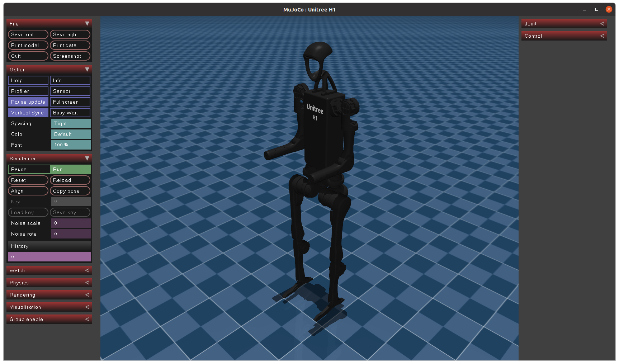
Task: Enable Fullscreen mode
Action: [70, 102]
